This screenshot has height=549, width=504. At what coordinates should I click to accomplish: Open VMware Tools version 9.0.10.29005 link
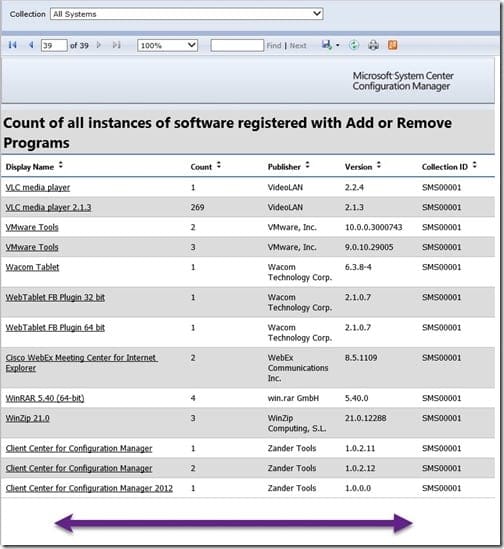pos(32,248)
